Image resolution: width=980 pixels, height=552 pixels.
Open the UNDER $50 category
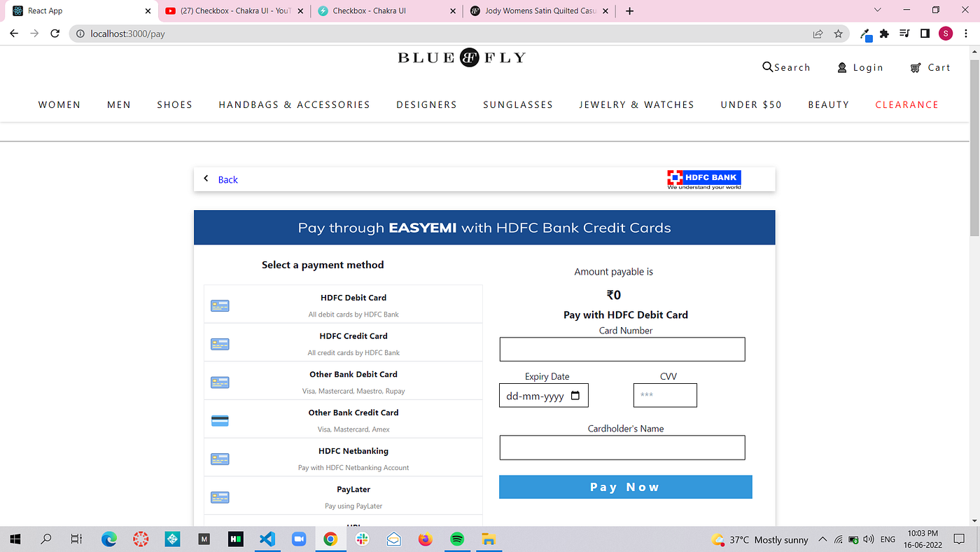pyautogui.click(x=751, y=104)
